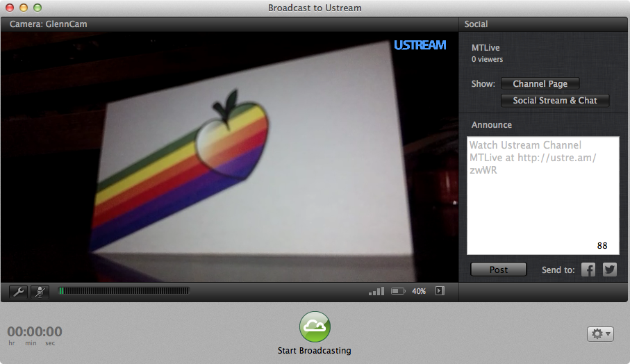630x364 pixels.
Task: Click the broadcast timer display
Action: coord(35,332)
